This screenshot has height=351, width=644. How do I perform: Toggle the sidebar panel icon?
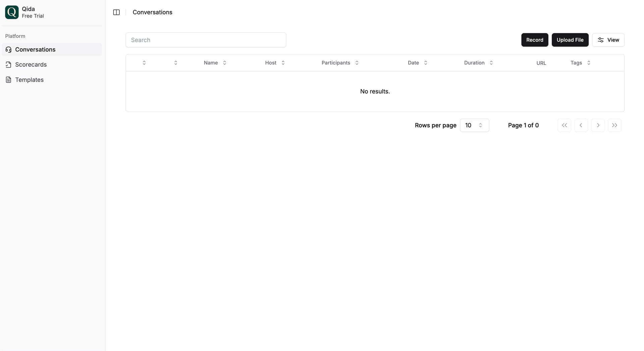[x=116, y=12]
